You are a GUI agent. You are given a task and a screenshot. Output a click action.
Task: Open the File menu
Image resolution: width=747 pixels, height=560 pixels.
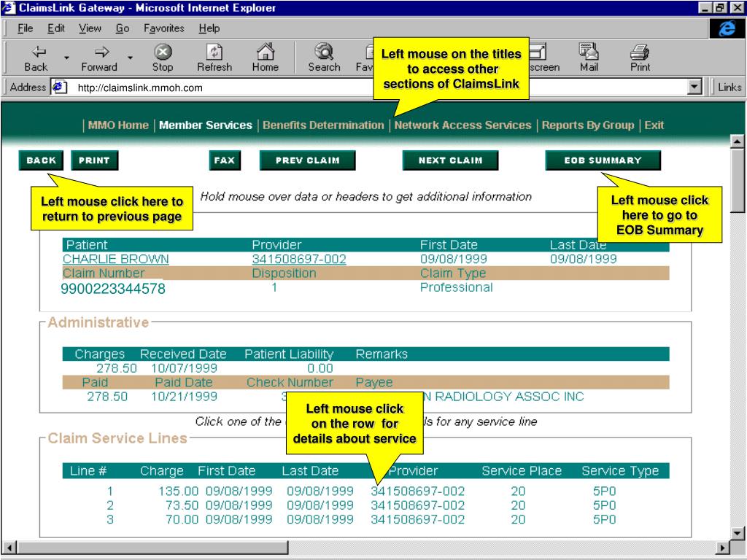tap(25, 28)
